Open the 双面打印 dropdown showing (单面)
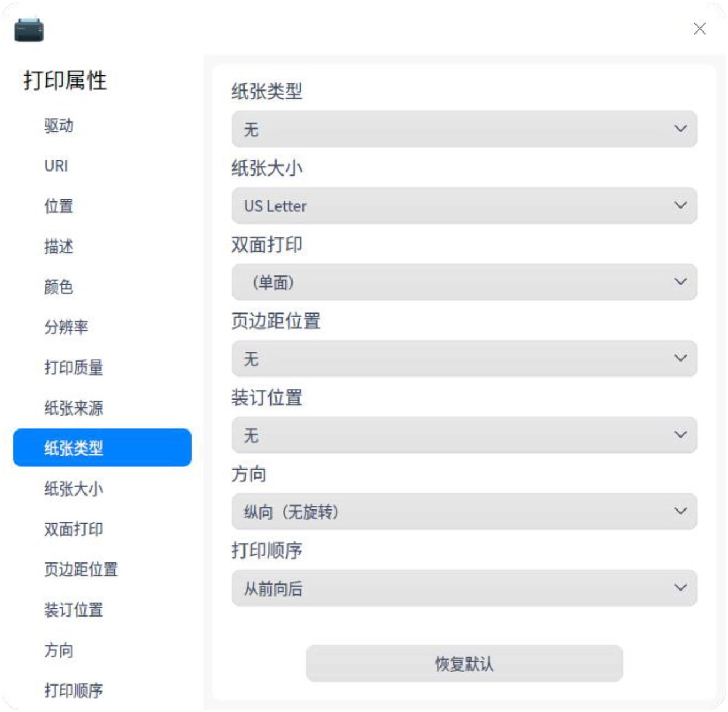Screen dimensions: 728x712 (x=464, y=282)
